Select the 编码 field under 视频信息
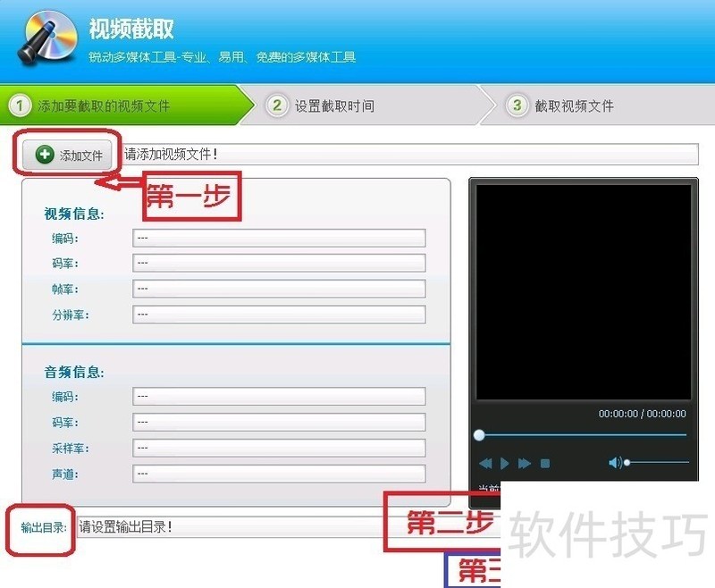This screenshot has height=588, width=715. [x=280, y=238]
